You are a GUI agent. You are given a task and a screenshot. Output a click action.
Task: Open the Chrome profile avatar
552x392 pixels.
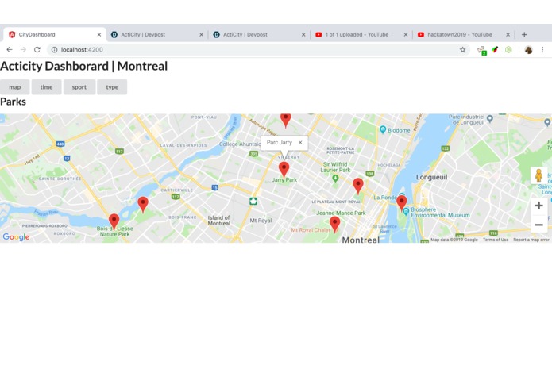pyautogui.click(x=528, y=49)
